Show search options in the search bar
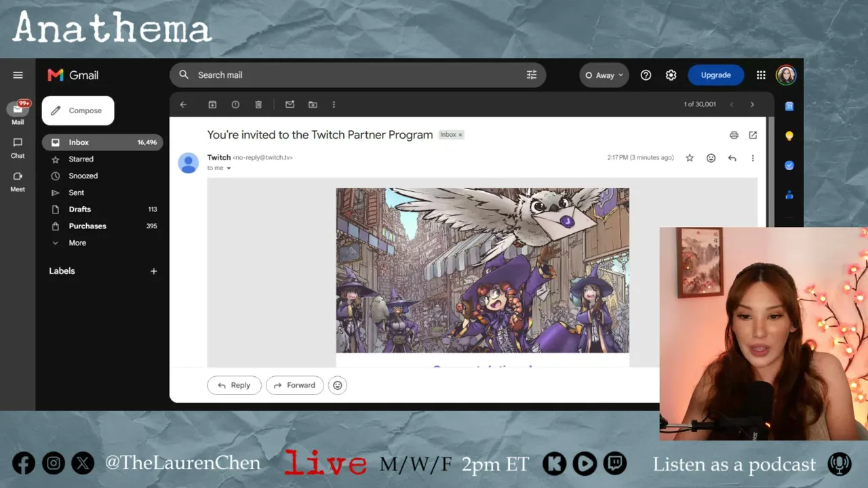868x488 pixels. pos(532,75)
